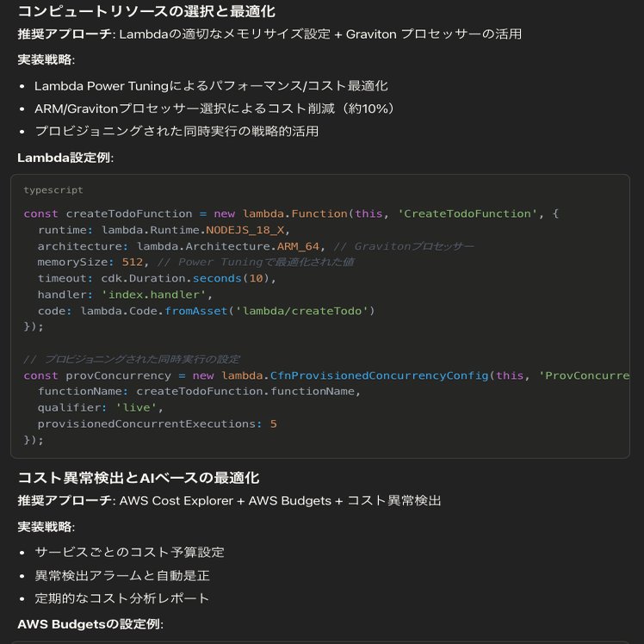Click the runtime NODEJS_18_X code line
The height and width of the screenshot is (644, 644).
coord(164,230)
